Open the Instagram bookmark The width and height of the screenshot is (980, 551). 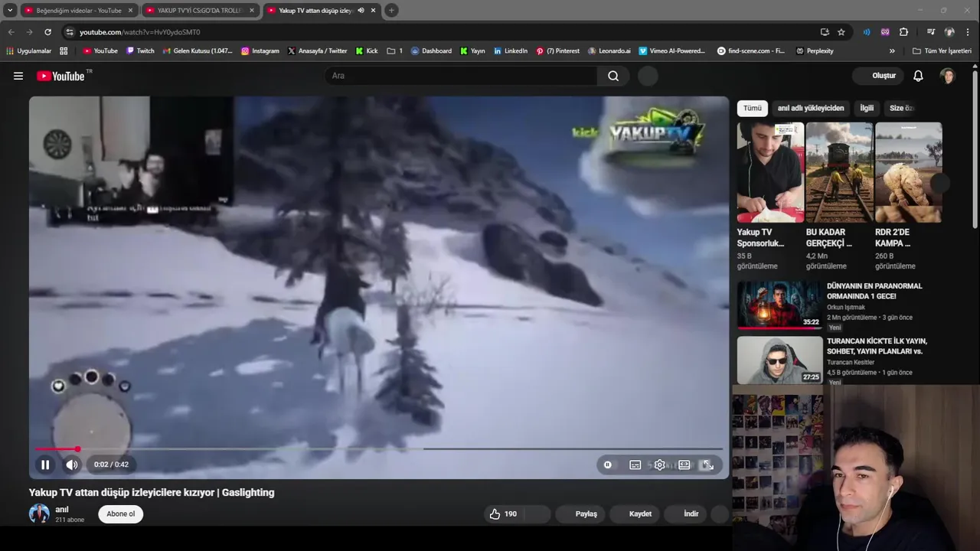[x=260, y=51]
